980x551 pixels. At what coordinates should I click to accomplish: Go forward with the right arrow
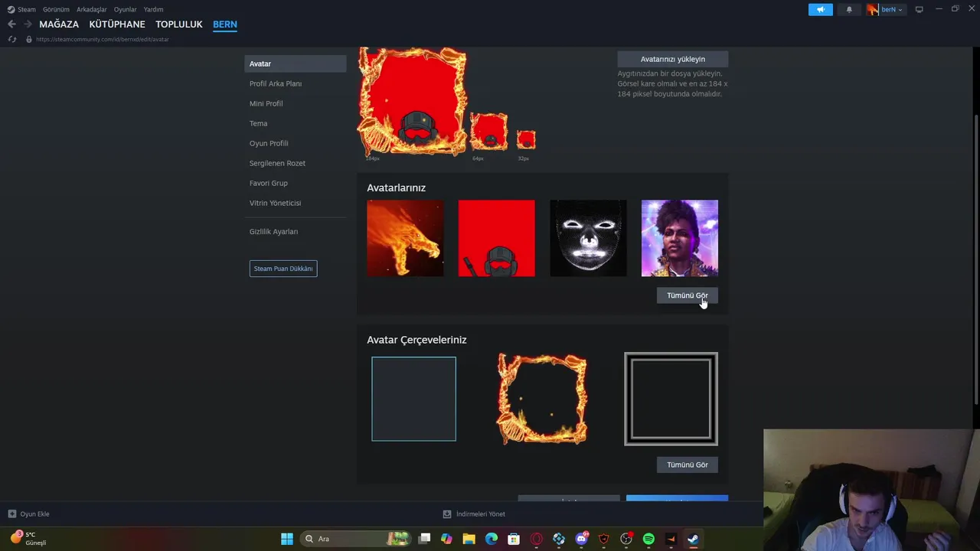[x=28, y=24]
